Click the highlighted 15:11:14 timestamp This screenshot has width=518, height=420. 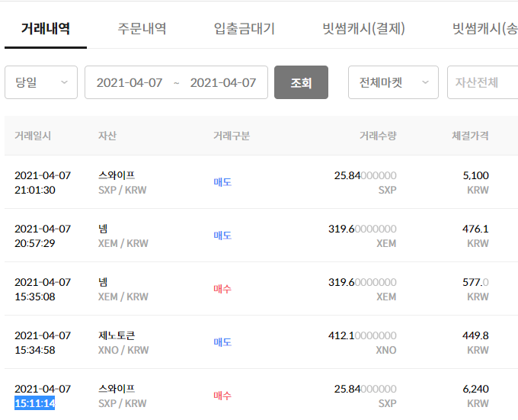pyautogui.click(x=35, y=403)
